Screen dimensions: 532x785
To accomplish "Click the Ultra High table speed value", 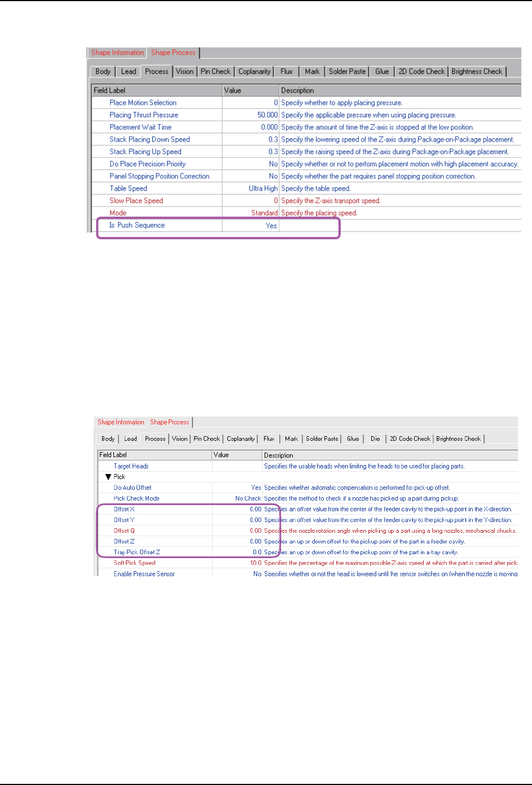I will [263, 188].
